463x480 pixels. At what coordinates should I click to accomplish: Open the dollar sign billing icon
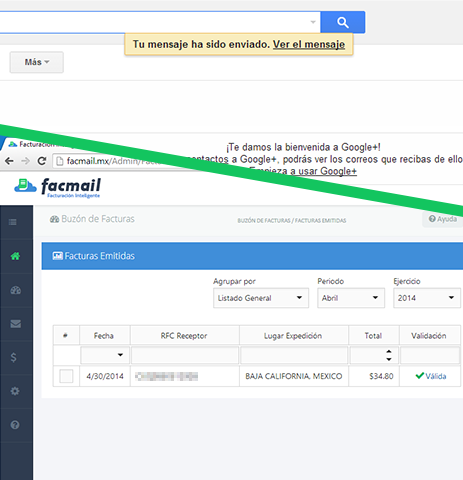click(x=14, y=357)
